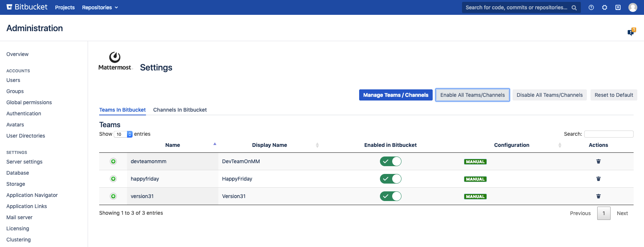Disable the devteamonmm team toggle
644x247 pixels.
tap(390, 161)
